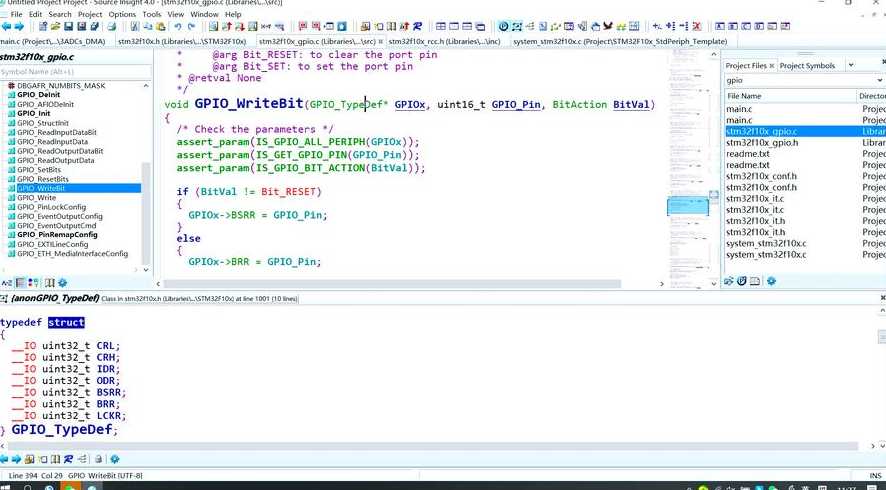The width and height of the screenshot is (886, 490).
Task: Click the print icon in toolbar
Action: pyautogui.click(x=111, y=27)
